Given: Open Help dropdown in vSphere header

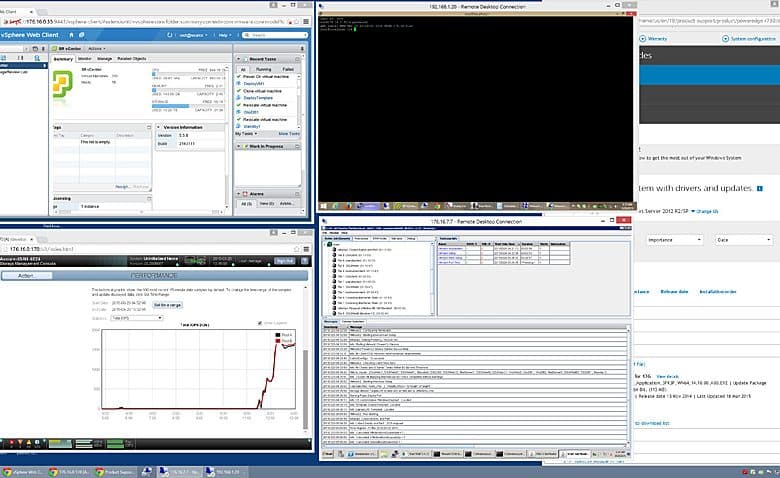Looking at the screenshot, I should coord(225,35).
